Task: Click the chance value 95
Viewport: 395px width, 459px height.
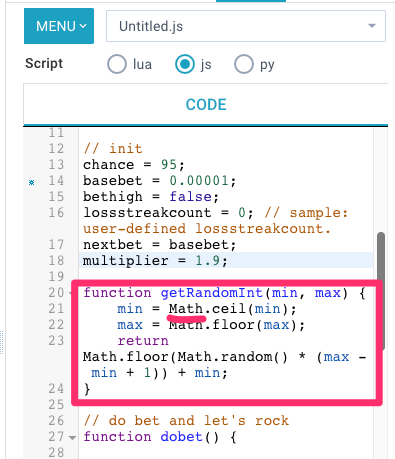Action: pos(169,165)
